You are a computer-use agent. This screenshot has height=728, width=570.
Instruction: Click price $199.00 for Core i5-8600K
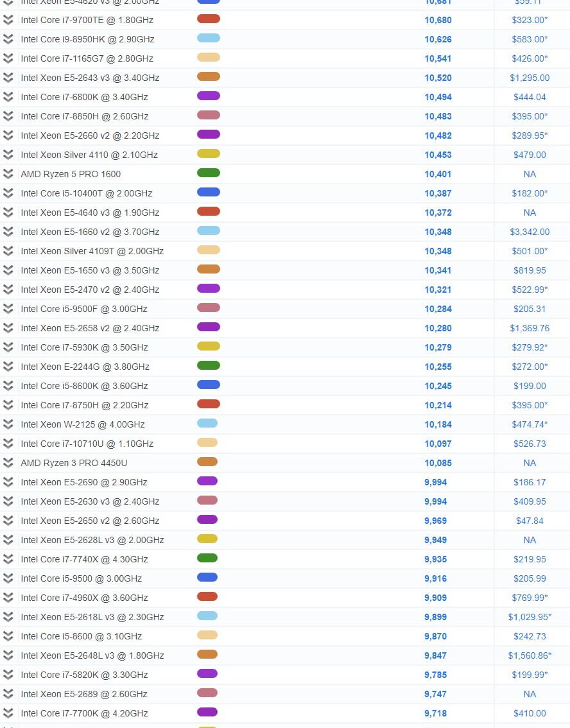click(x=530, y=386)
